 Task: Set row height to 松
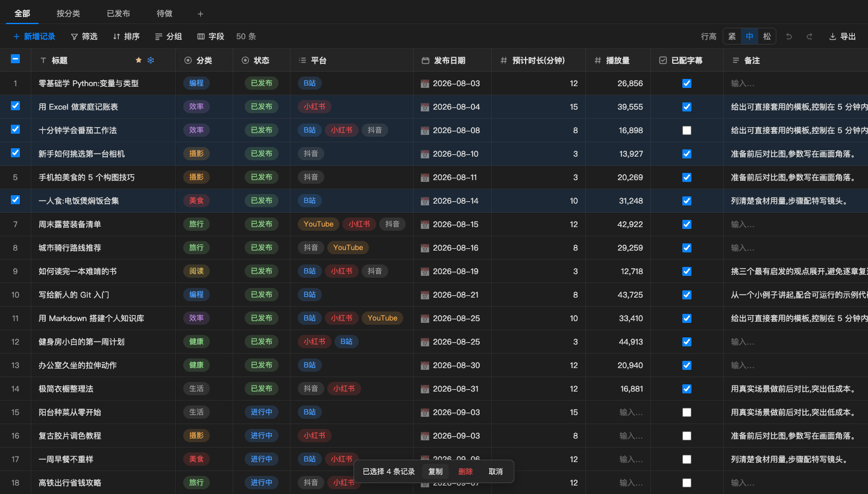pyautogui.click(x=767, y=37)
